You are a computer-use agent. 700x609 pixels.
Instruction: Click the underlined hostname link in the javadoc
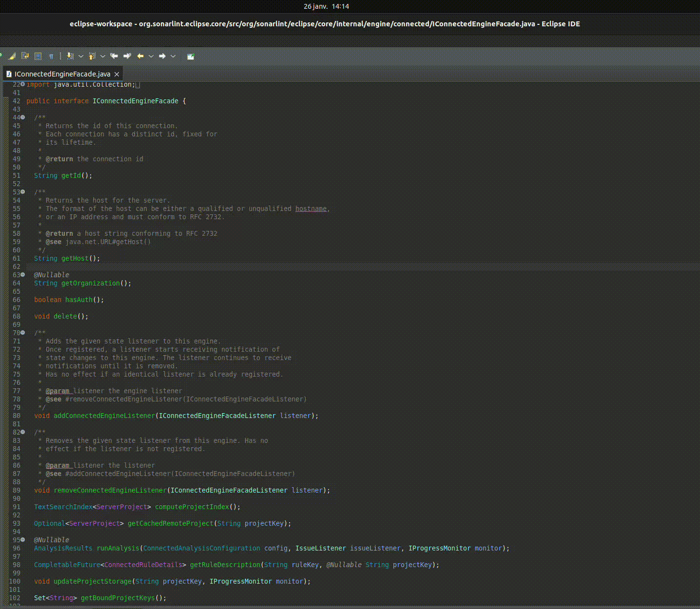[x=311, y=208]
